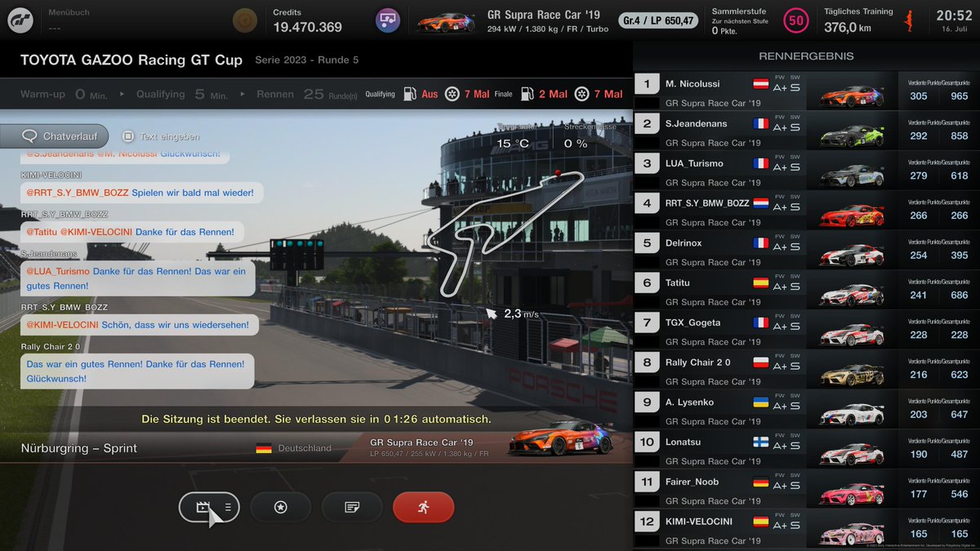Screen dimensions: 980x551
Task: Click the GT logo in top left
Action: click(x=20, y=19)
